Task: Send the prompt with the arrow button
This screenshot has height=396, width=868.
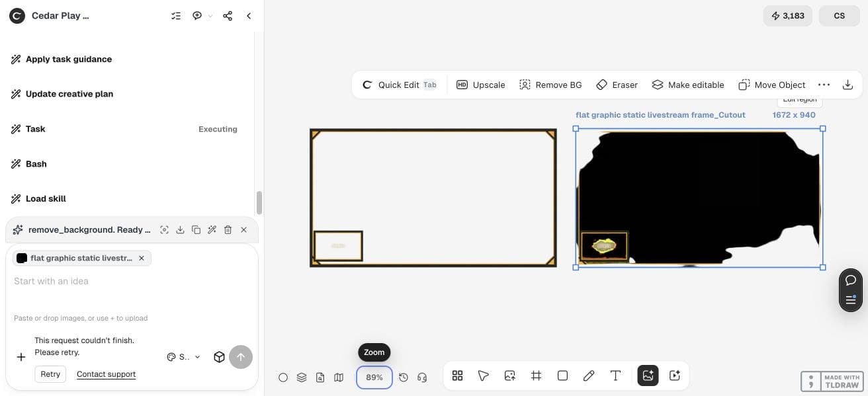Action: pyautogui.click(x=241, y=357)
